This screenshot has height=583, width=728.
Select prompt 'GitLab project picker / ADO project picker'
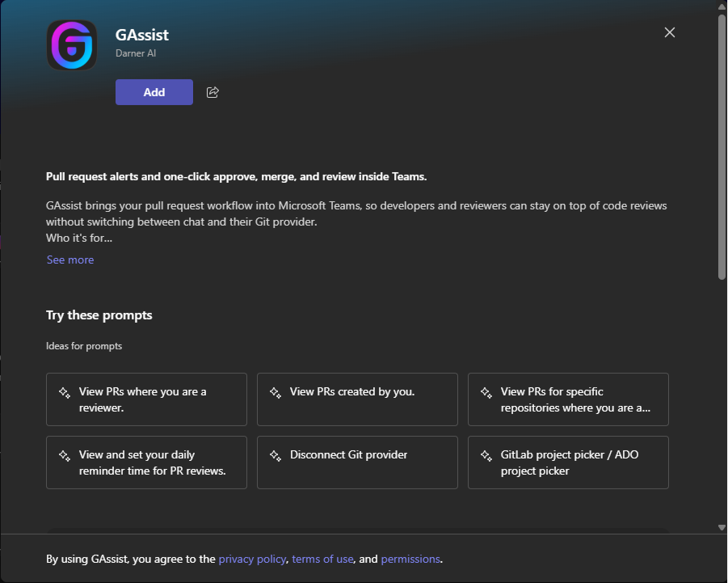[568, 463]
